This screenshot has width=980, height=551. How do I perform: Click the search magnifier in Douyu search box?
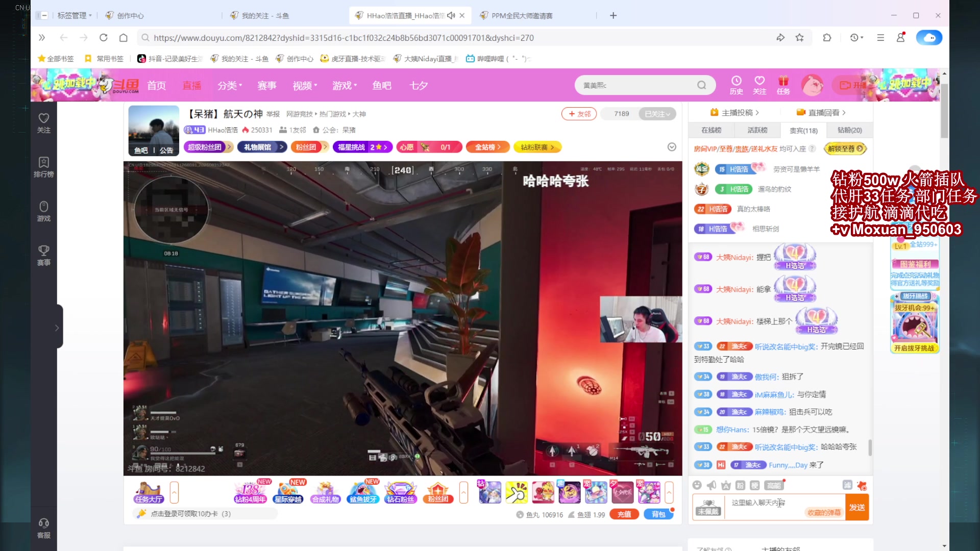click(x=702, y=85)
